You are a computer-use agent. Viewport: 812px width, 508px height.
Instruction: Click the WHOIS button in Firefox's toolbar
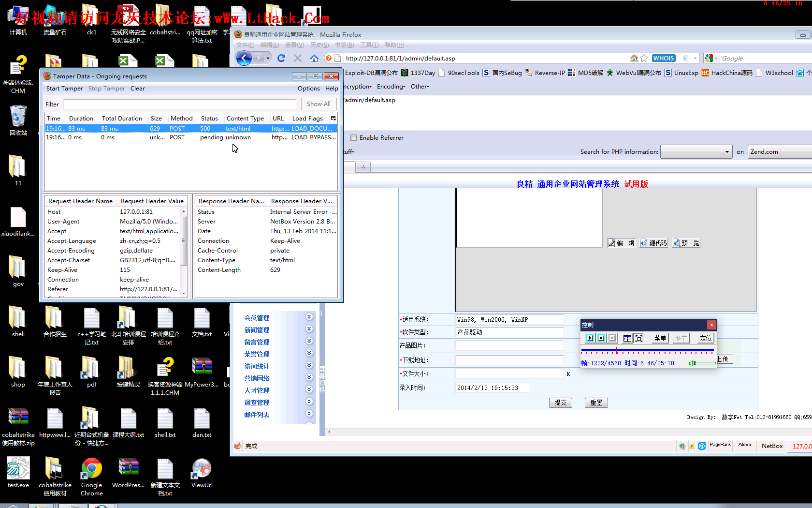coord(664,58)
